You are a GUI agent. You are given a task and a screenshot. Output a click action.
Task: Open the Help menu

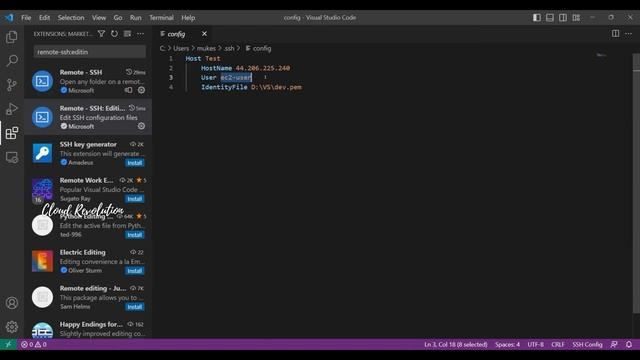pyautogui.click(x=188, y=18)
